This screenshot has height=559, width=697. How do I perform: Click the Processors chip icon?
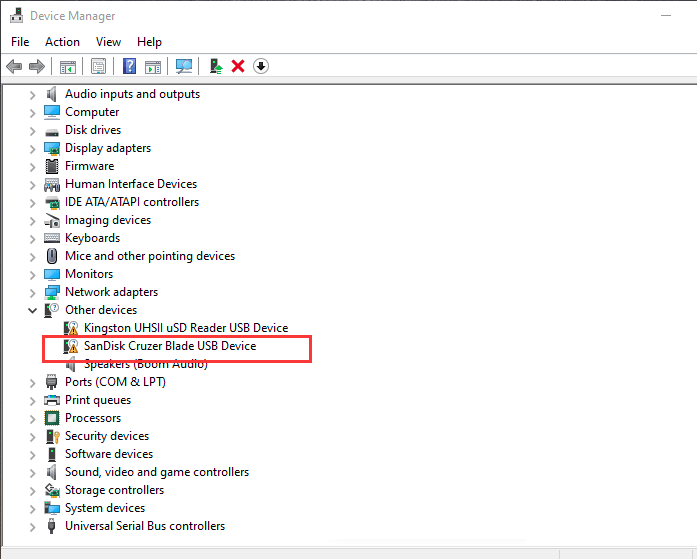click(x=52, y=418)
